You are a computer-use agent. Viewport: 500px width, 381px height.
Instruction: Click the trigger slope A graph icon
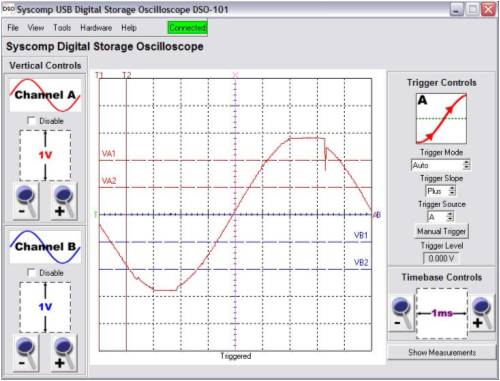441,118
